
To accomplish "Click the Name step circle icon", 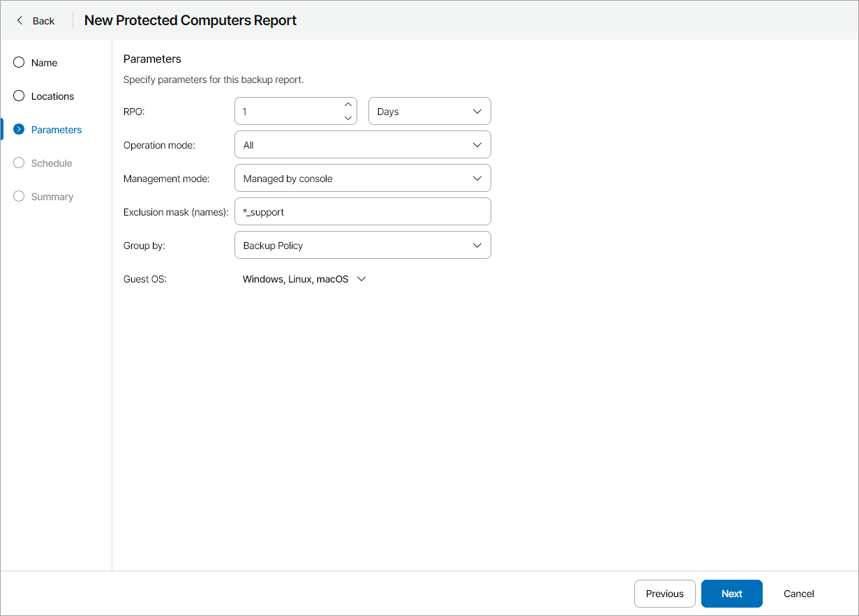I will coord(19,63).
